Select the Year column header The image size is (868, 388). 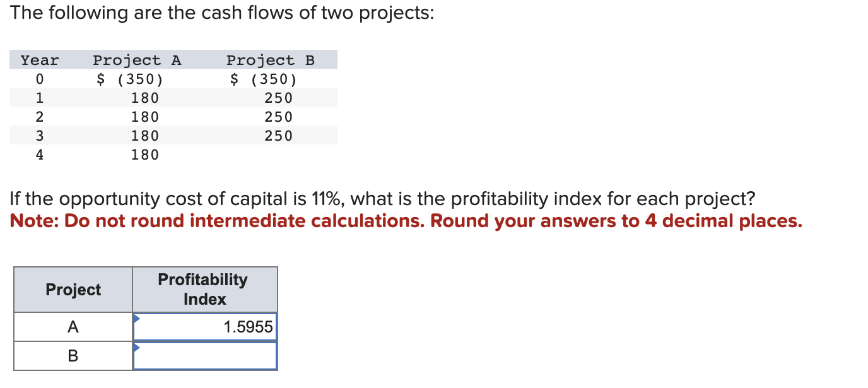pyautogui.click(x=39, y=59)
